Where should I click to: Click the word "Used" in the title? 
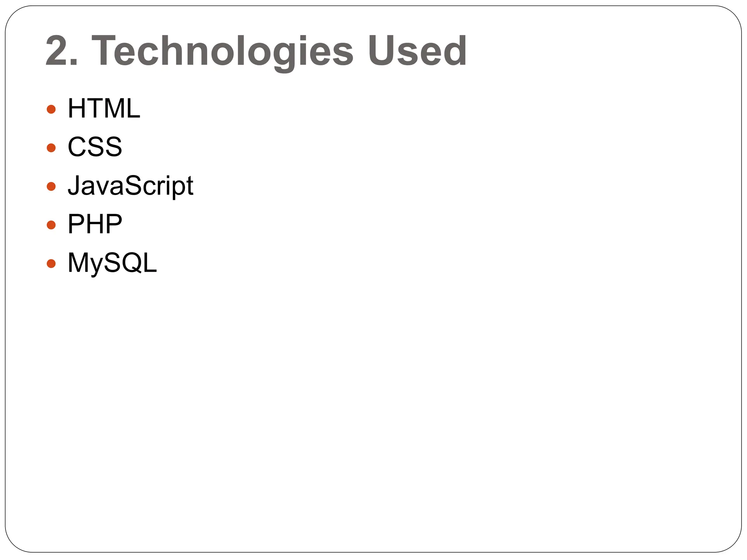tap(417, 51)
